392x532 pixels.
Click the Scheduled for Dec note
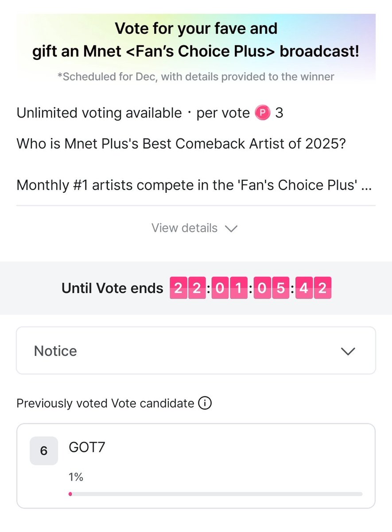[196, 77]
